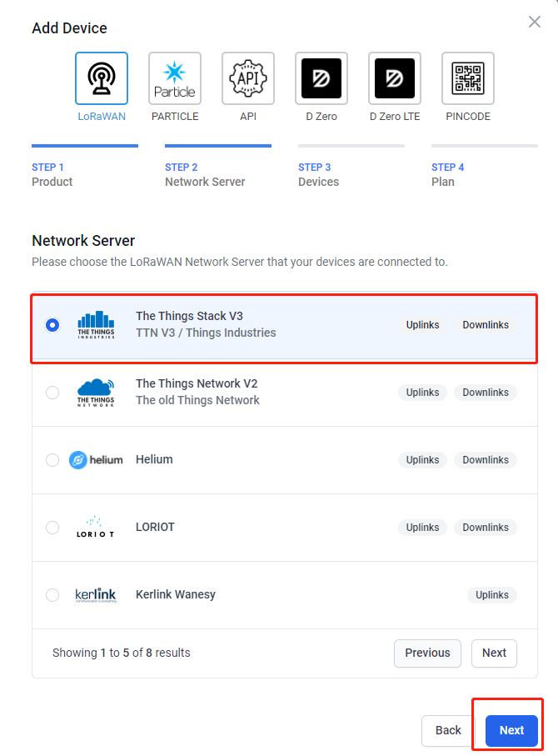Click the Back button
Viewport: 558px width, 756px height.
click(448, 730)
